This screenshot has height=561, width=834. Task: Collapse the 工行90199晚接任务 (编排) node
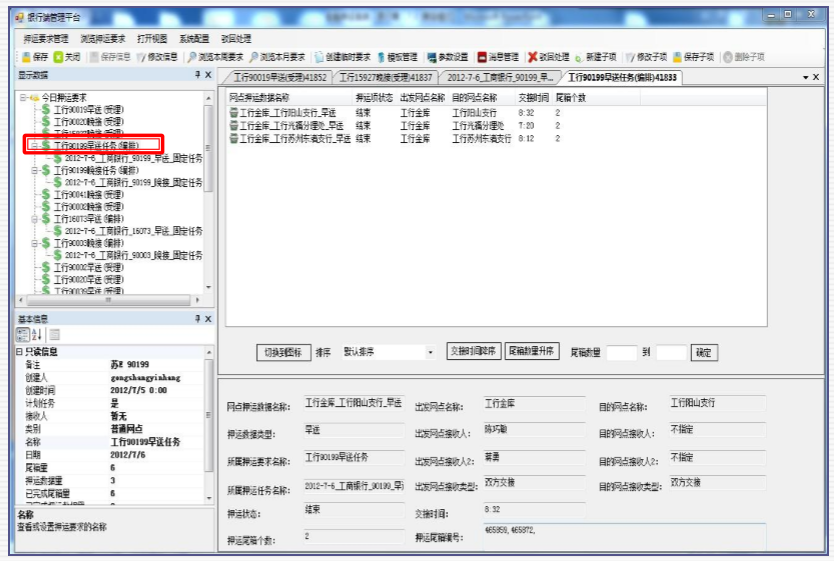point(35,170)
